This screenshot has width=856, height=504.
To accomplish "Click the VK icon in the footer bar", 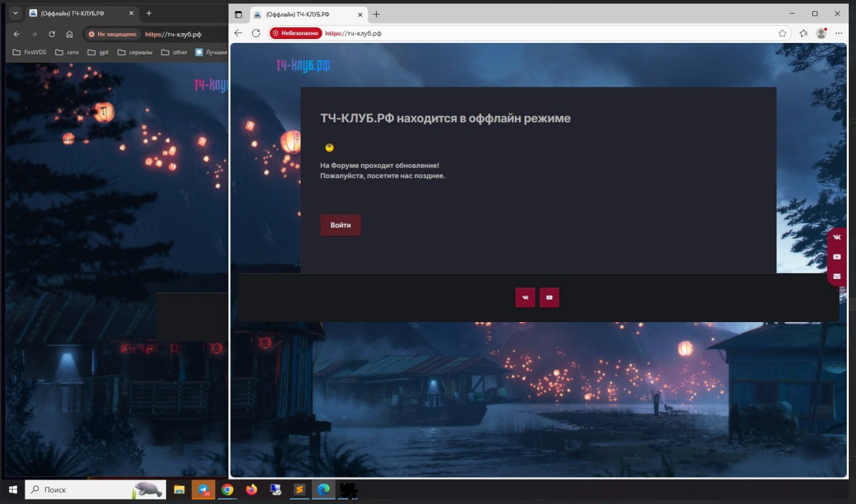I will pyautogui.click(x=525, y=298).
